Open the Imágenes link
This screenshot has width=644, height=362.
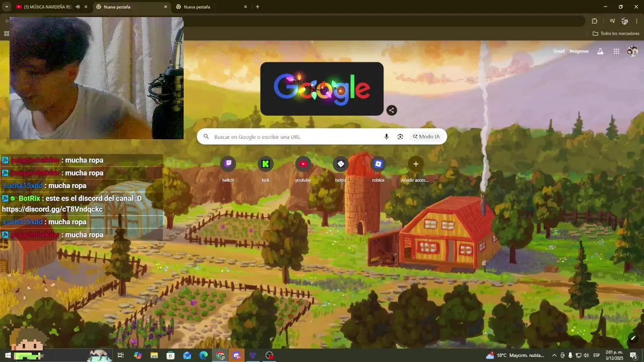(x=579, y=51)
